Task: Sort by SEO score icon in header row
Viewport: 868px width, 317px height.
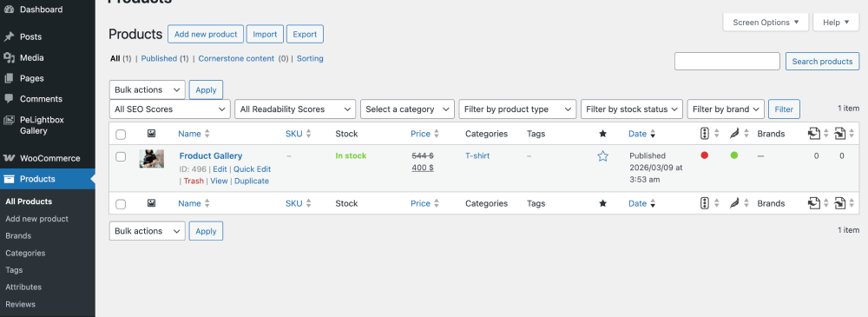Action: [704, 134]
